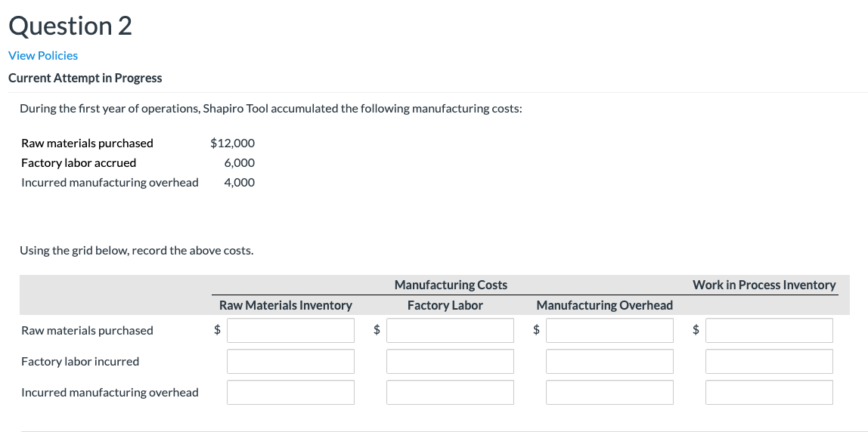The image size is (868, 432).
Task: Click Factory Labor field for incurred manufacturing overhead
Action: click(x=449, y=392)
